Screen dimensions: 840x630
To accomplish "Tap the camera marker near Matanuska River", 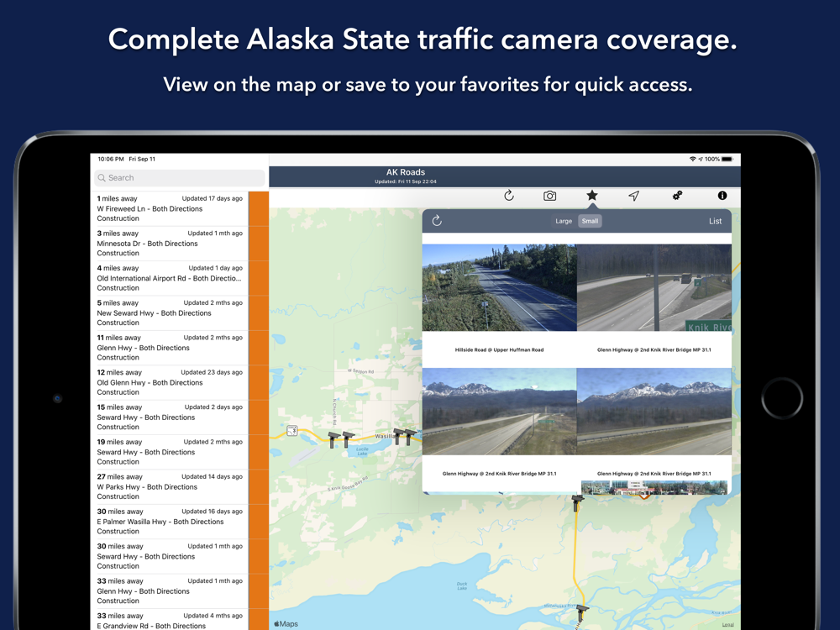I will click(582, 613).
